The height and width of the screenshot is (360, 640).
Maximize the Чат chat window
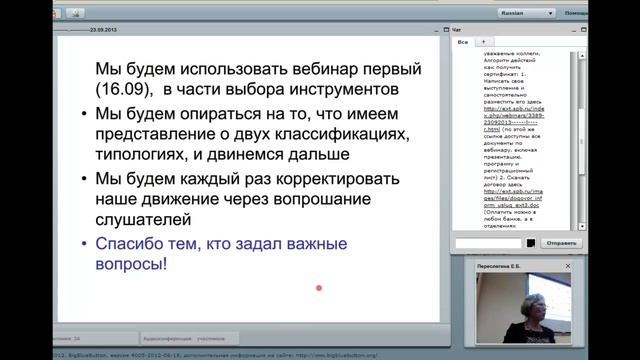tap(584, 30)
